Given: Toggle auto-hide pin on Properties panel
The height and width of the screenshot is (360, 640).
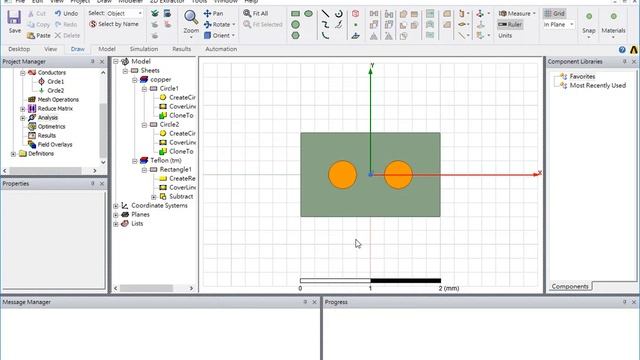Looking at the screenshot, I should point(93,184).
